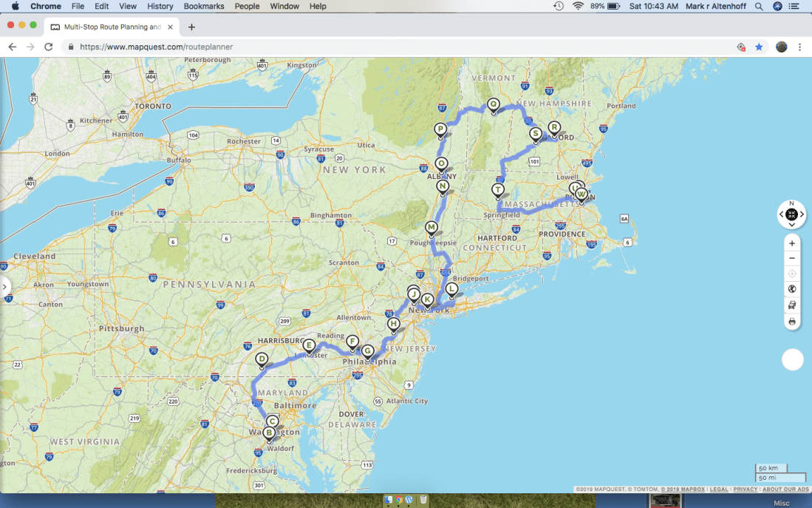Zoom out of the map
This screenshot has width=812, height=508.
click(x=792, y=258)
